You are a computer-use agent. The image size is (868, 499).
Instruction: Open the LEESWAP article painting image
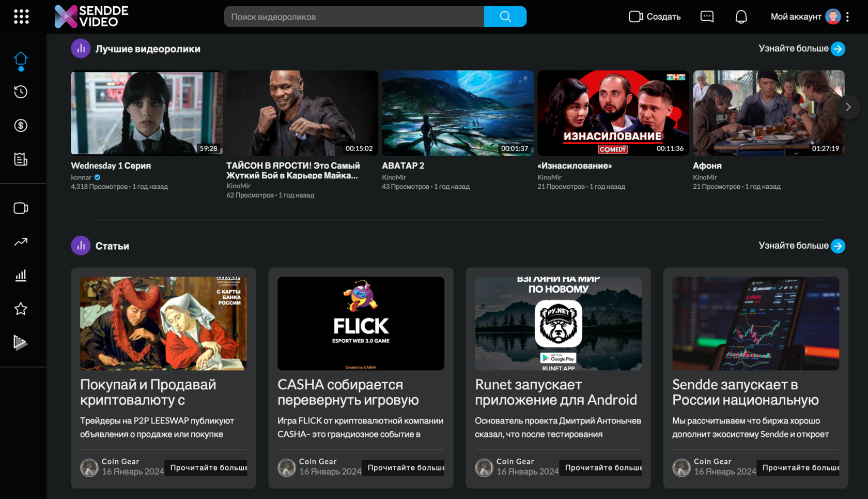tap(163, 323)
